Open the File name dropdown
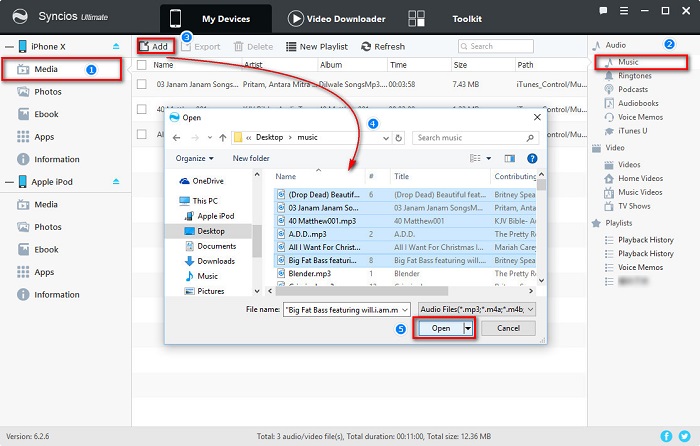 404,310
